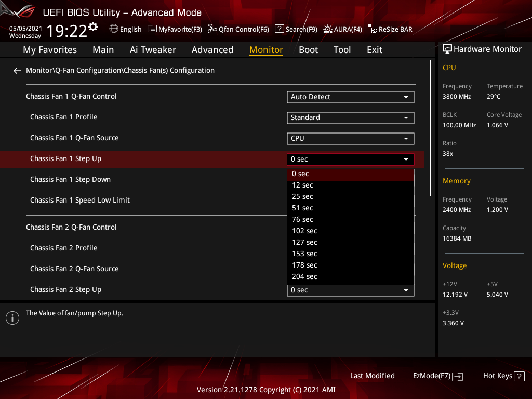Go to the Advanced tab
Screen dimensions: 532x399
coord(212,50)
